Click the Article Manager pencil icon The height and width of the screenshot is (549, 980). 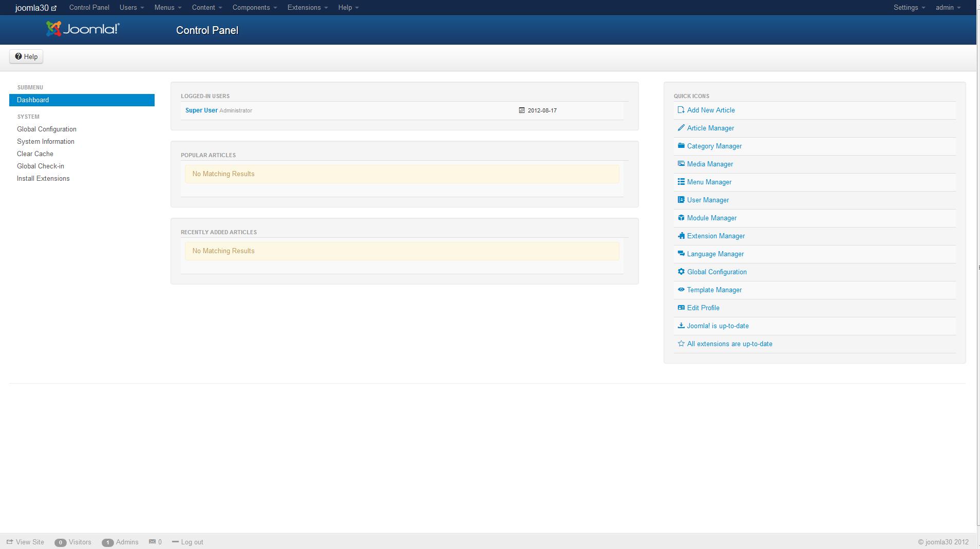tap(681, 128)
